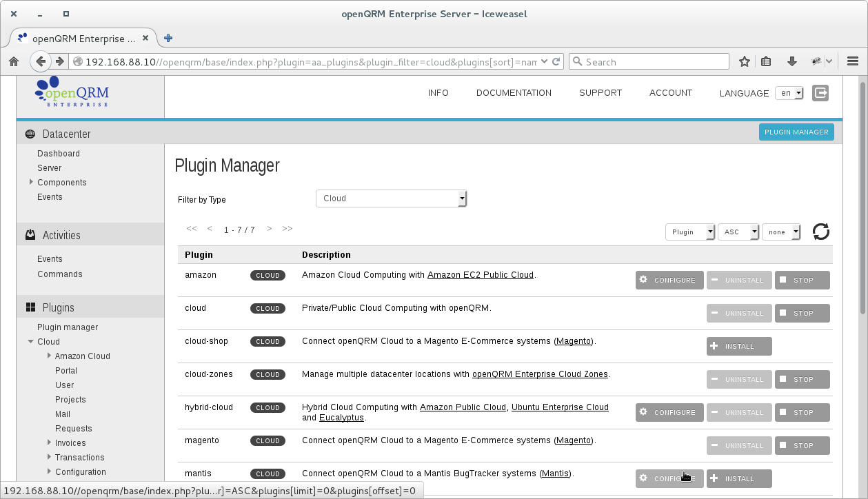Open the SUPPORT menu
This screenshot has height=499, width=868.
[600, 93]
